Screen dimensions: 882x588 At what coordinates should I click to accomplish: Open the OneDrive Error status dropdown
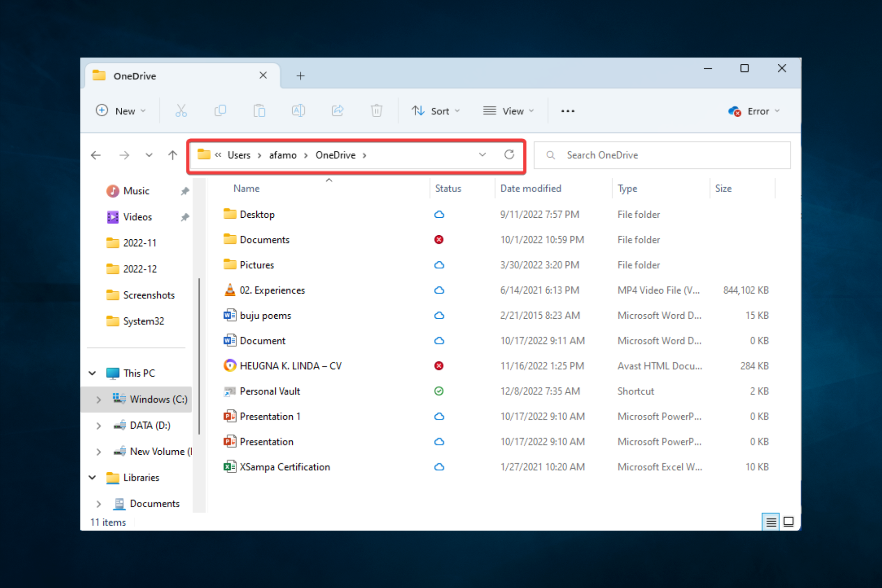[x=754, y=111]
